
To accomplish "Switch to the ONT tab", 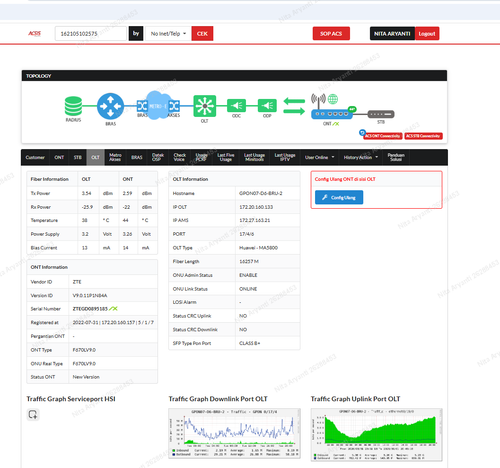I will [x=59, y=157].
